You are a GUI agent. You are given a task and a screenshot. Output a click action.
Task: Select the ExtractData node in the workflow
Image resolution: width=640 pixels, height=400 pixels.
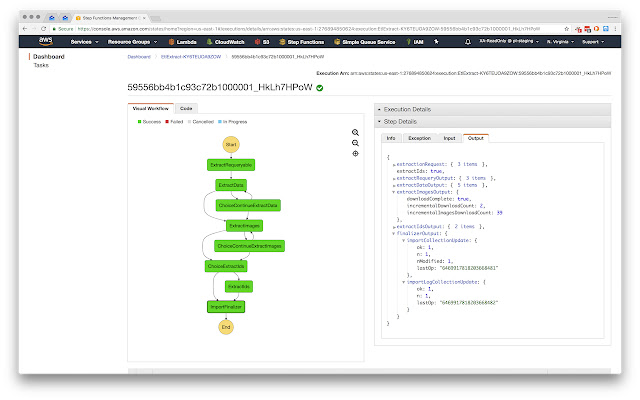[231, 184]
